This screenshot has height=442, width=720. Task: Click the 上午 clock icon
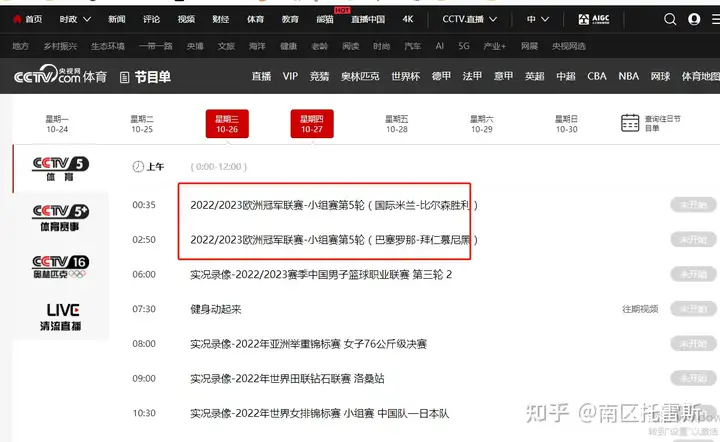point(138,167)
